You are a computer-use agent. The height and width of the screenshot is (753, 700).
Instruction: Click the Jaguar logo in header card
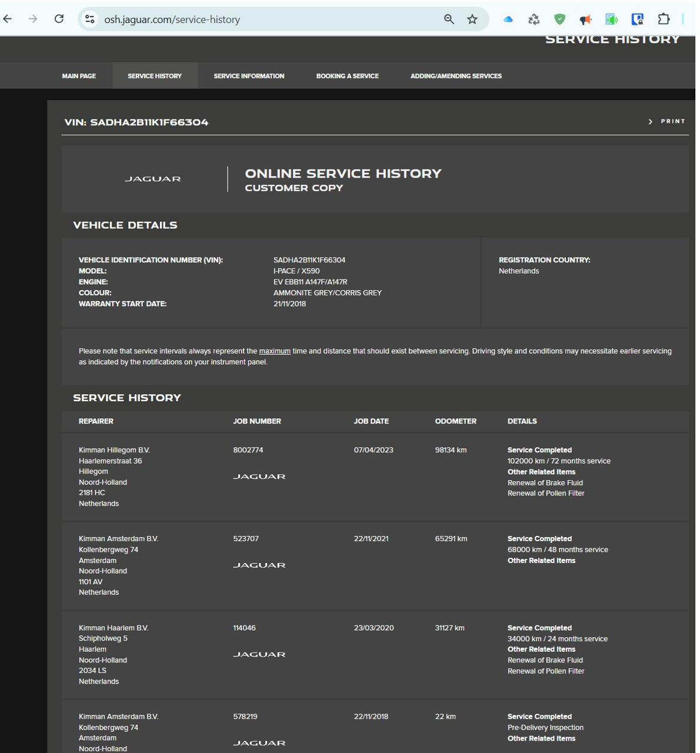point(153,179)
